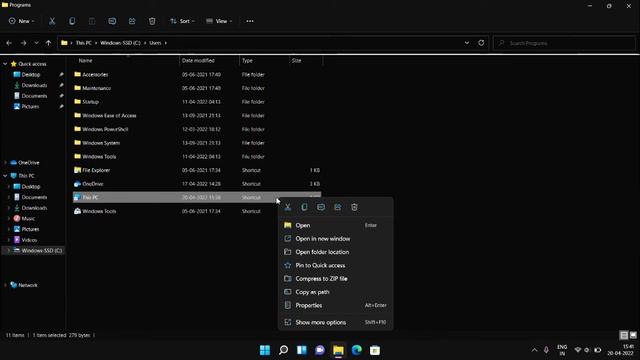Choose Open in new window

335,239
